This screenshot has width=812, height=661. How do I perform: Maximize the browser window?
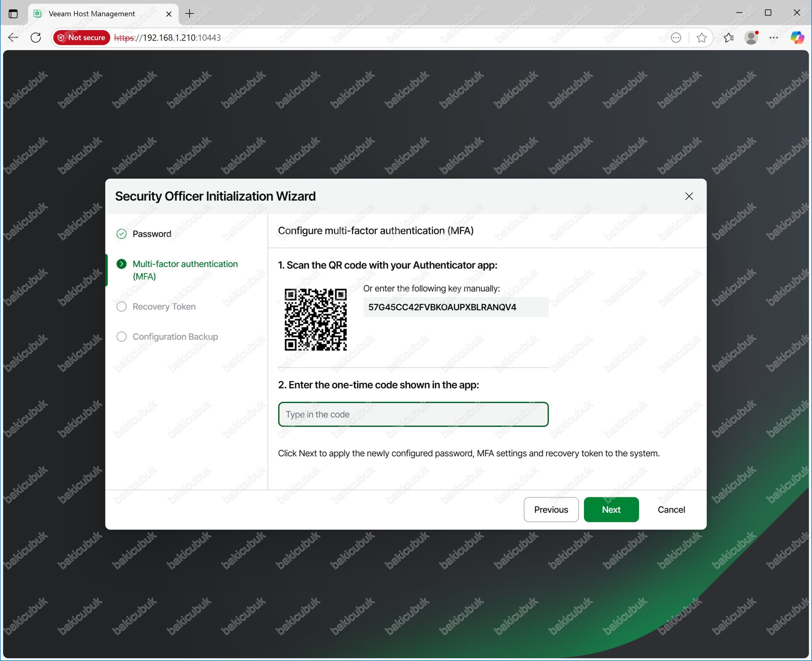[x=768, y=13]
